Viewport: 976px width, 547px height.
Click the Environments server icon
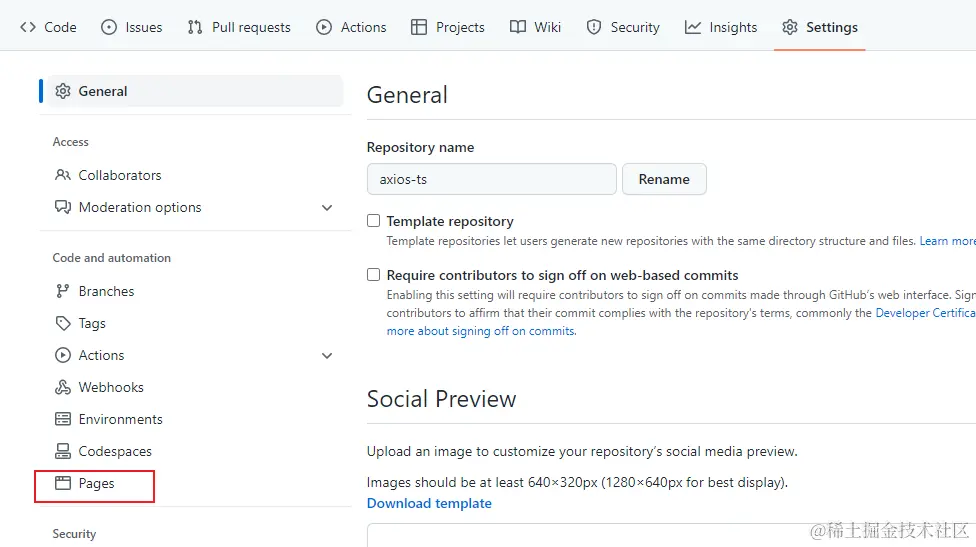63,419
